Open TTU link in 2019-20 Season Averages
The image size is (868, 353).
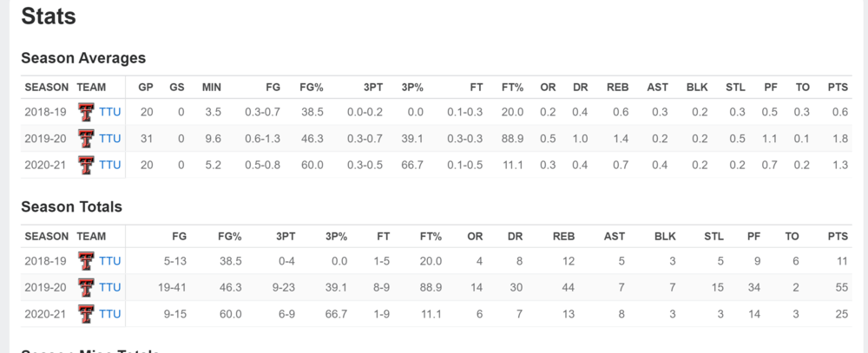click(x=110, y=139)
